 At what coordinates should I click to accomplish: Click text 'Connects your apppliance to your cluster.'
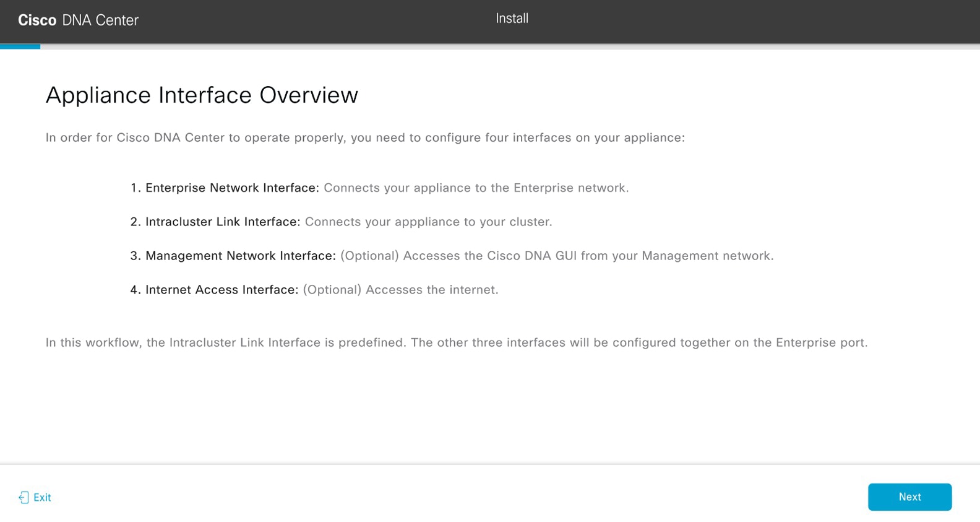(429, 222)
